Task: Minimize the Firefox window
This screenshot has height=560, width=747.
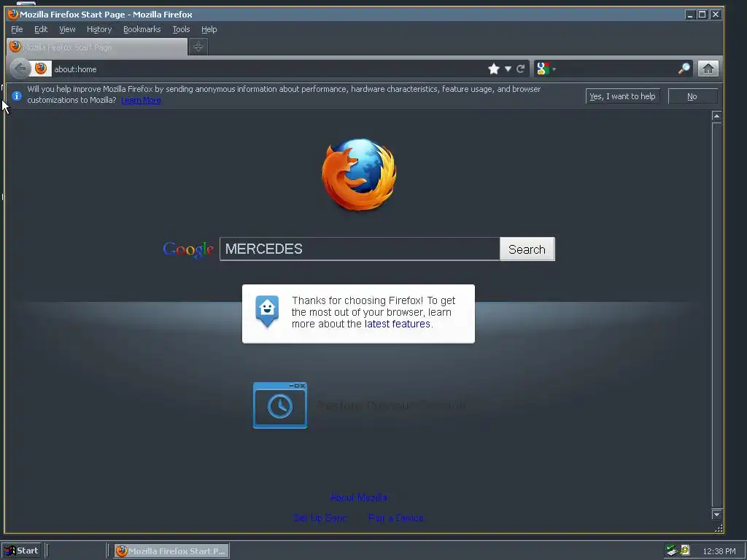Action: (x=690, y=15)
